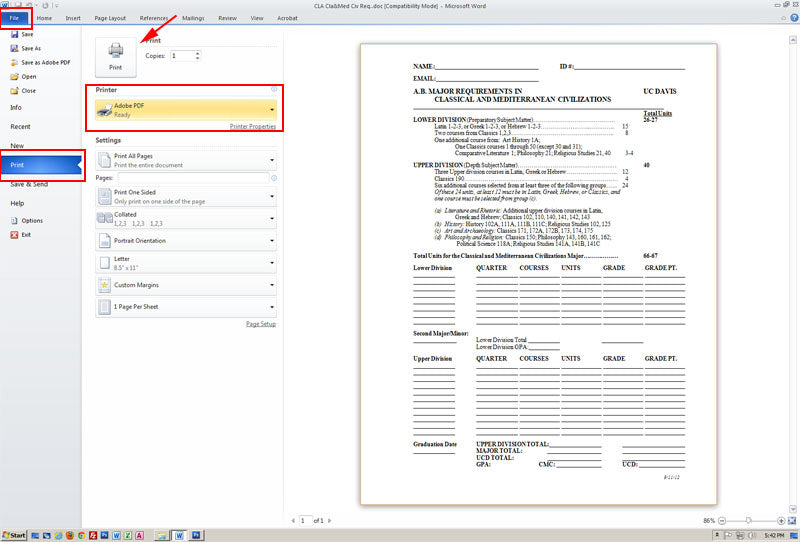Click Save in the File menu

pyautogui.click(x=27, y=34)
